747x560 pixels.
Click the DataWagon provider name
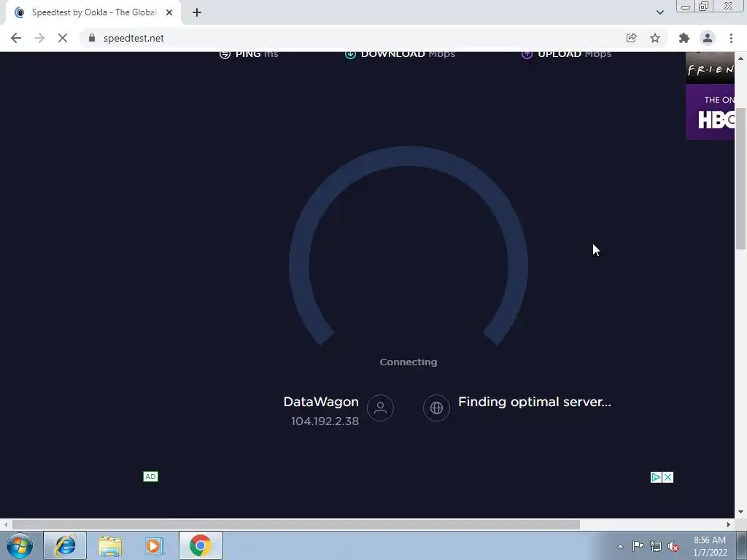[321, 402]
